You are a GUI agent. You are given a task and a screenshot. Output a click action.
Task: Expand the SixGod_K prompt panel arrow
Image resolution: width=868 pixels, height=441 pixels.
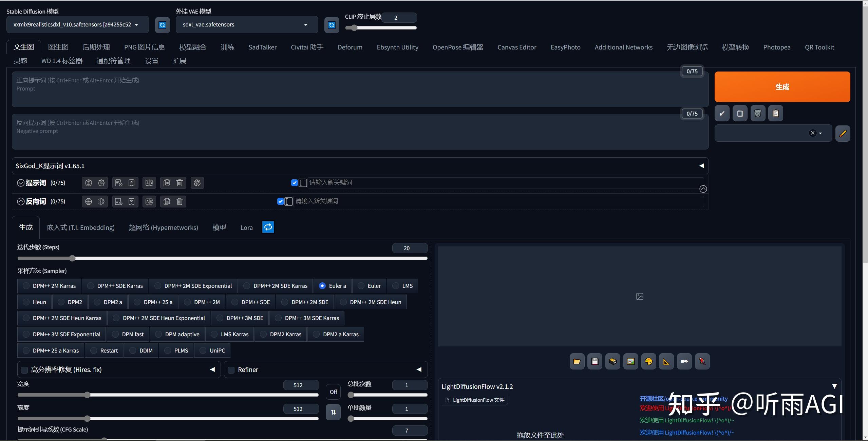(701, 166)
